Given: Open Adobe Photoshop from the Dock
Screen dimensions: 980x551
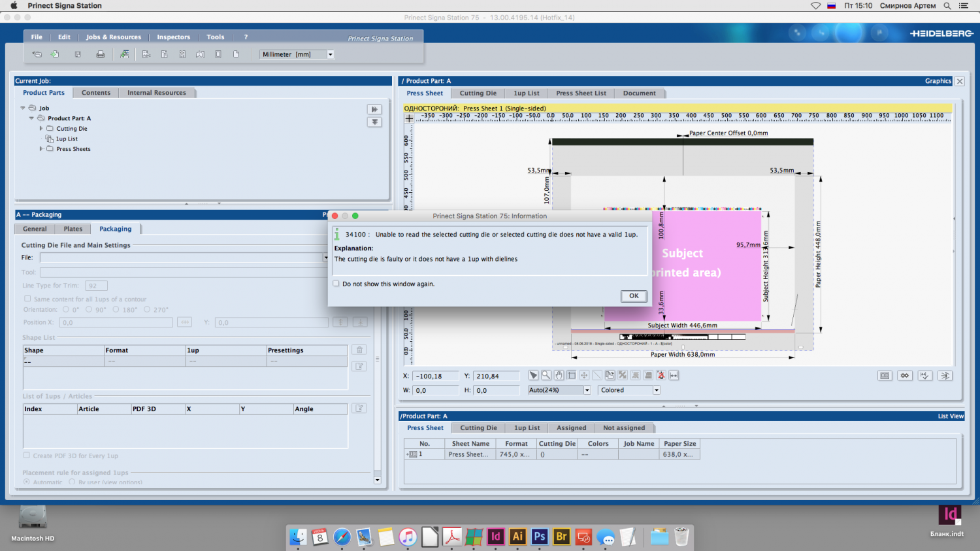Looking at the screenshot, I should (x=540, y=537).
